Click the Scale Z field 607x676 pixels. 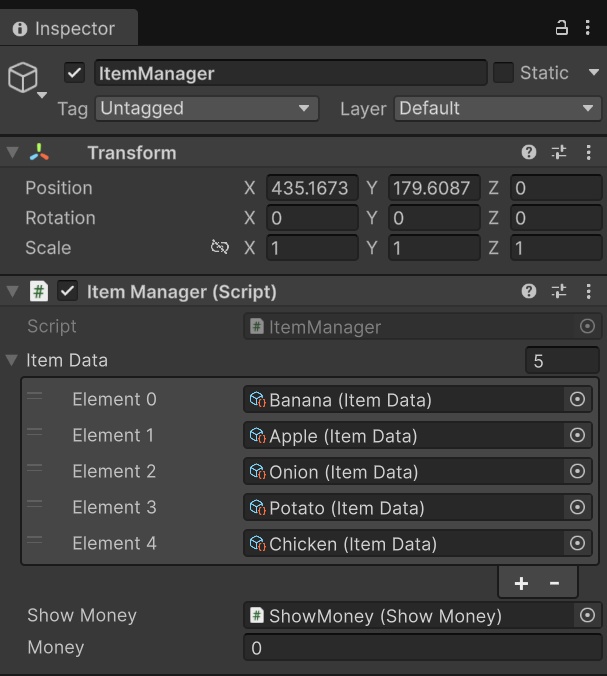point(556,248)
